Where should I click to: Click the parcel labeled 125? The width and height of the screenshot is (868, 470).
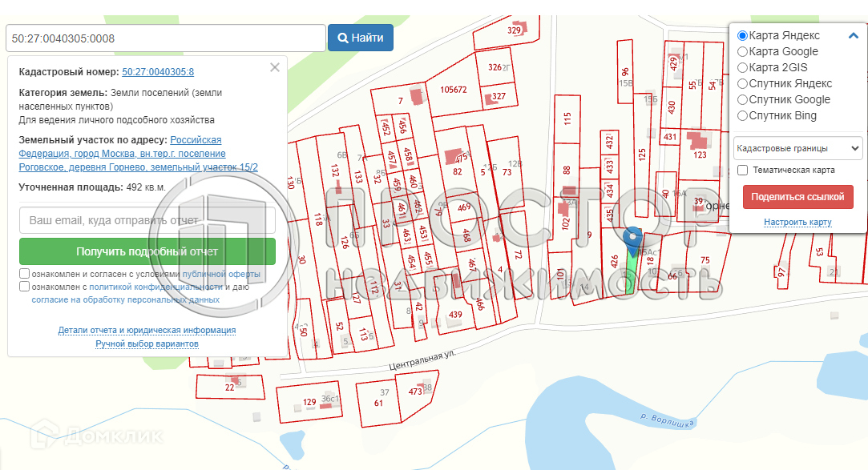coord(642,155)
